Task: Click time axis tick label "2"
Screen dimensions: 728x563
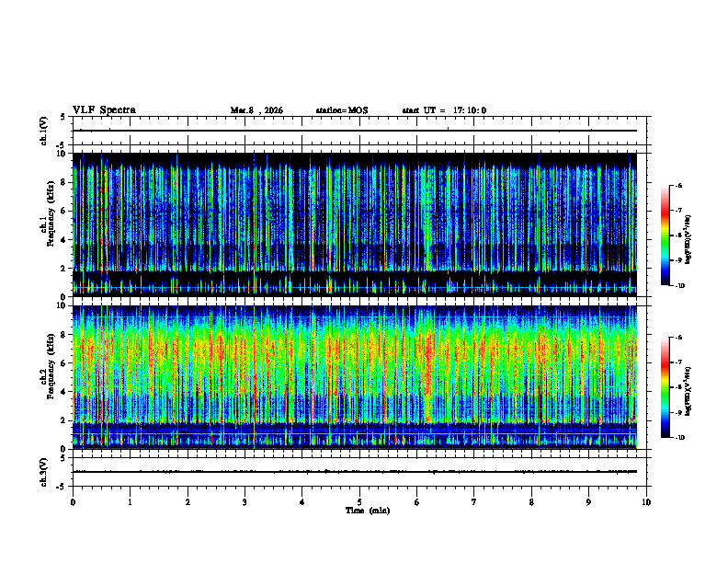Action: click(188, 502)
